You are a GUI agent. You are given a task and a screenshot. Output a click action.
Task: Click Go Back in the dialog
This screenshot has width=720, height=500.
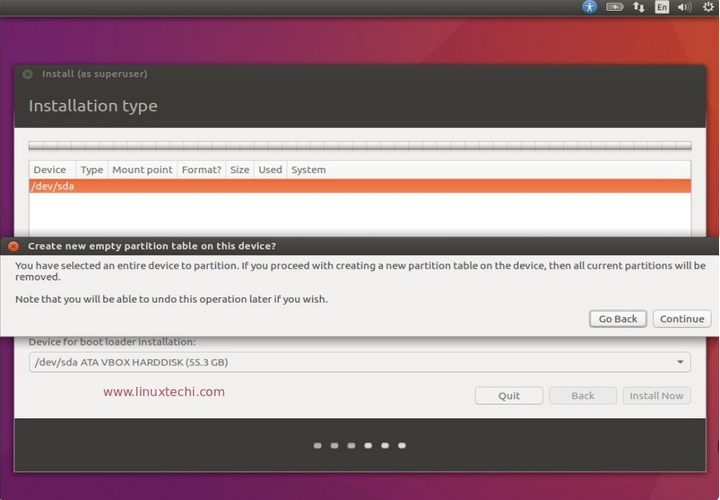click(618, 319)
